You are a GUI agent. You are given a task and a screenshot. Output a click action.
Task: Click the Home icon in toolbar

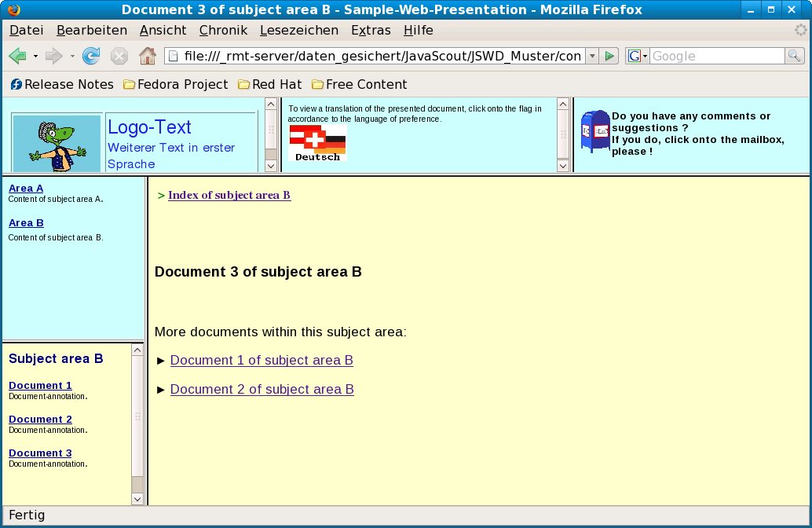147,56
